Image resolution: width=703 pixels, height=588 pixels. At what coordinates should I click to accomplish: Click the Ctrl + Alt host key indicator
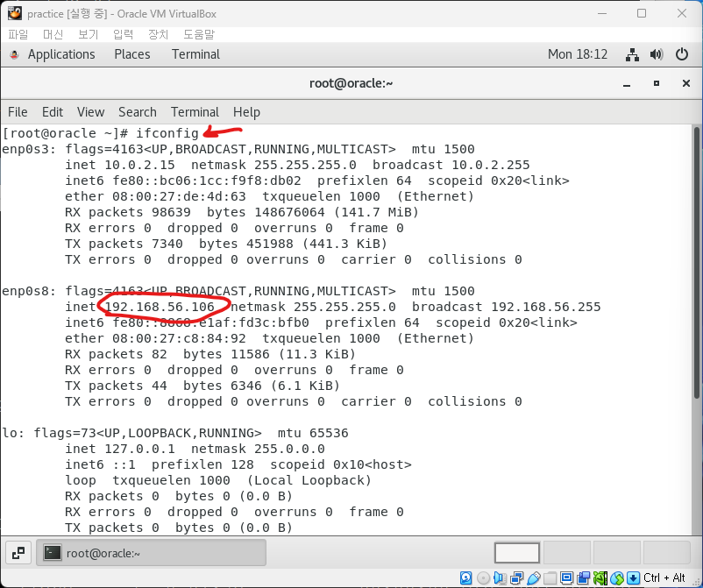(664, 577)
